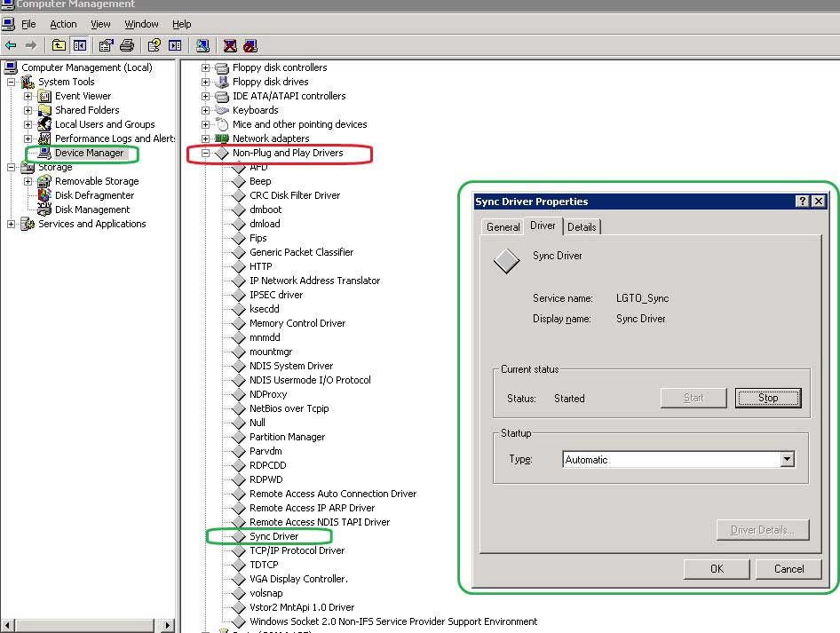Click the Print toolbar icon
The width and height of the screenshot is (840, 633).
(x=127, y=45)
